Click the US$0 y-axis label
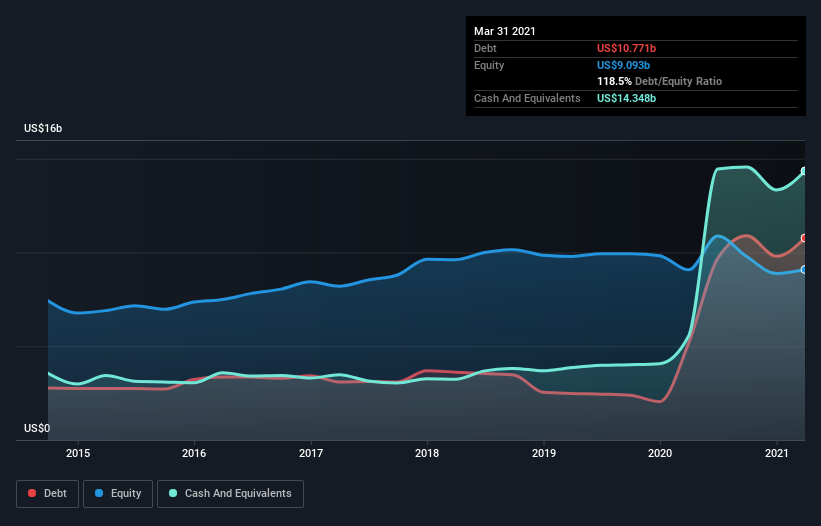821x526 pixels. (x=37, y=428)
